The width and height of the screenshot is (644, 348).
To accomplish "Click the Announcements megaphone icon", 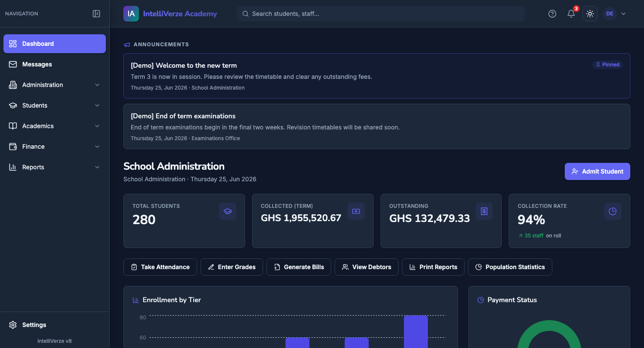I will pos(127,45).
